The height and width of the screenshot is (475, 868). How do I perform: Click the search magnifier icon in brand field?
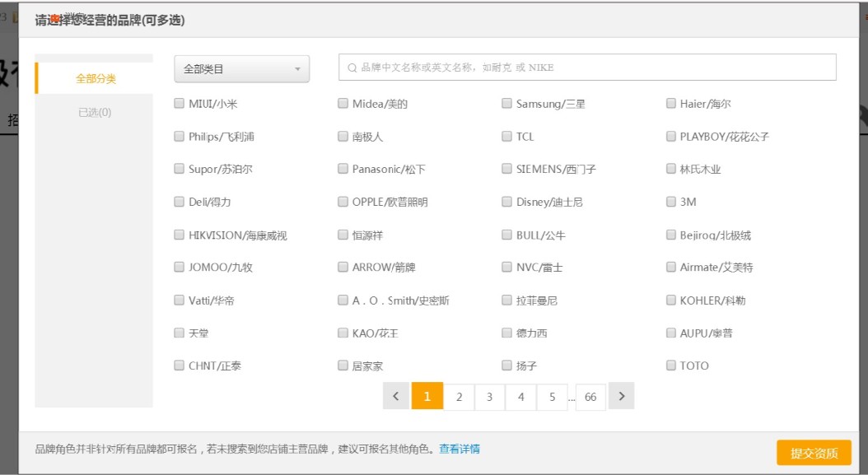352,68
